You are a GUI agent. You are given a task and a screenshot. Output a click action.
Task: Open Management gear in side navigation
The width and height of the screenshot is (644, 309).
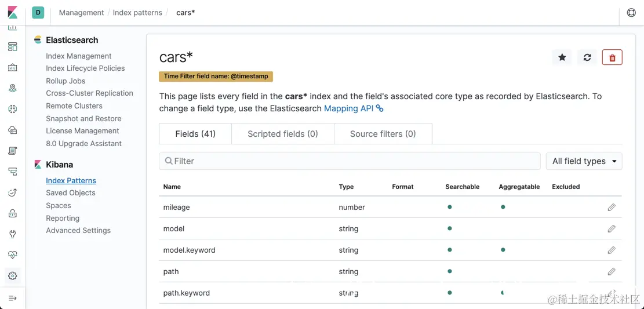[13, 276]
